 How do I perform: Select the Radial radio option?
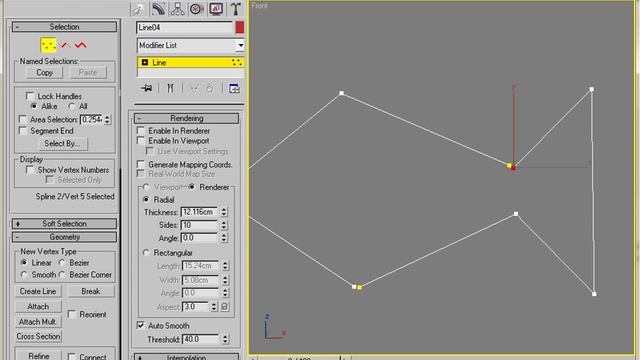pyautogui.click(x=146, y=199)
